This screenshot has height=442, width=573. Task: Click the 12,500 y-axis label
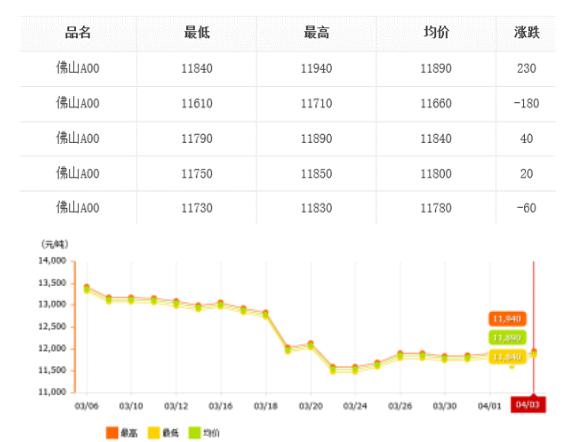53,326
